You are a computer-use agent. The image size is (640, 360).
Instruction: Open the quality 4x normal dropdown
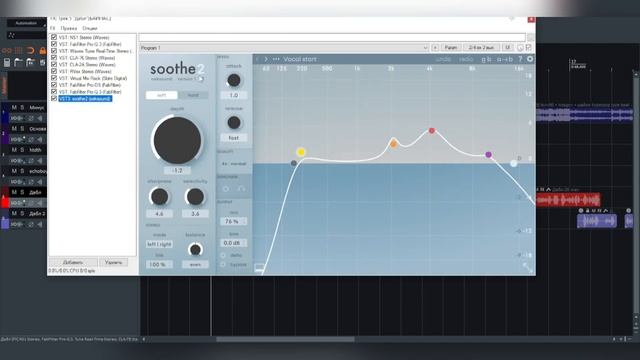click(x=234, y=164)
